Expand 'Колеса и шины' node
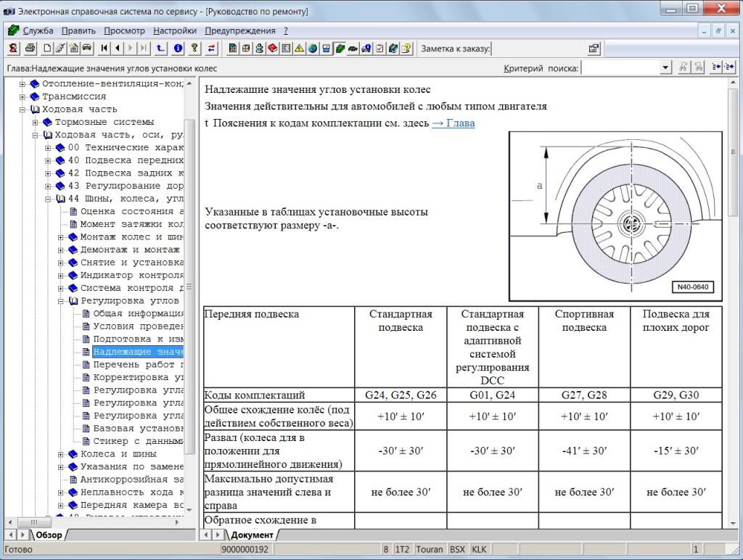Screen dimensions: 743x560 click(61, 454)
